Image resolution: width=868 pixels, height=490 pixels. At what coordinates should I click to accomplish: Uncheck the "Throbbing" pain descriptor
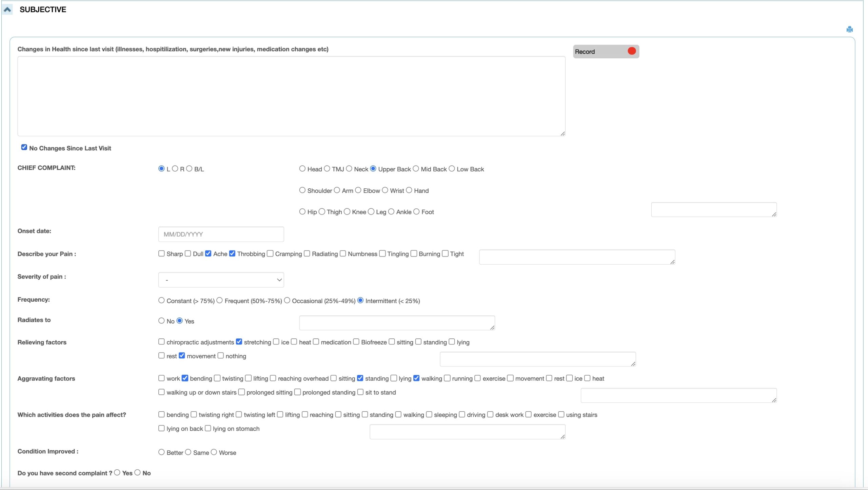pos(232,253)
